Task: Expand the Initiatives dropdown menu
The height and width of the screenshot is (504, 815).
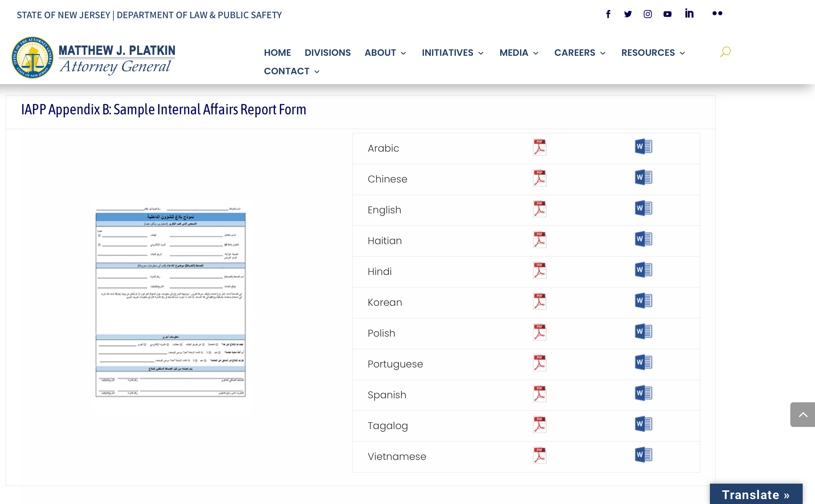Action: 452,53
